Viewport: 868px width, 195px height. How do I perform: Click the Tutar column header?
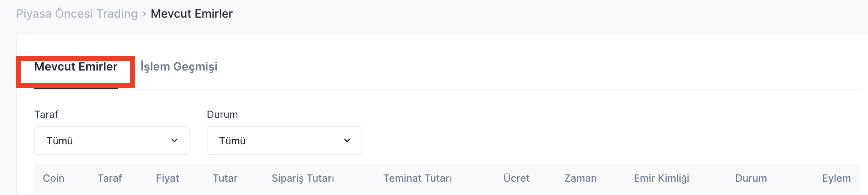pos(225,178)
